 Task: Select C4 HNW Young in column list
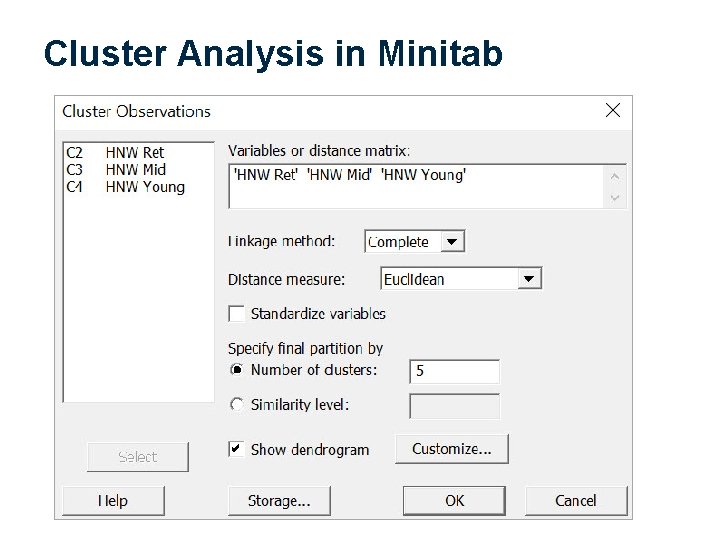pos(125,187)
